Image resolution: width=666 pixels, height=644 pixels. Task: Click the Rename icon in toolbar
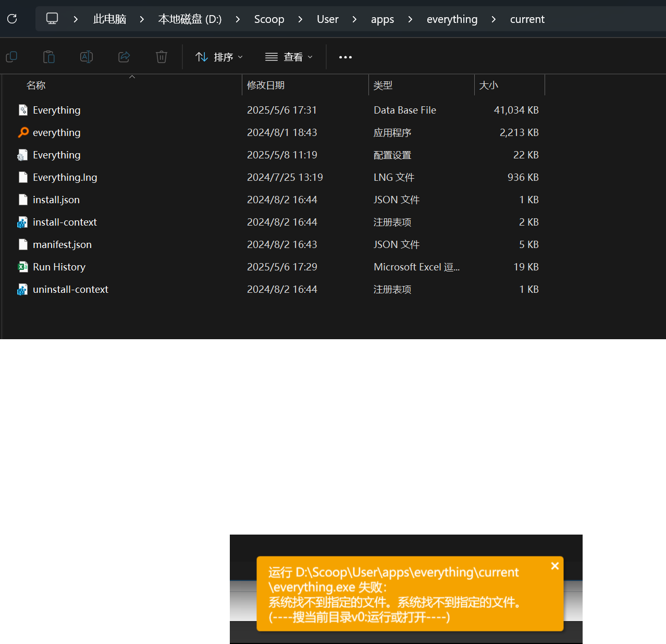(87, 57)
